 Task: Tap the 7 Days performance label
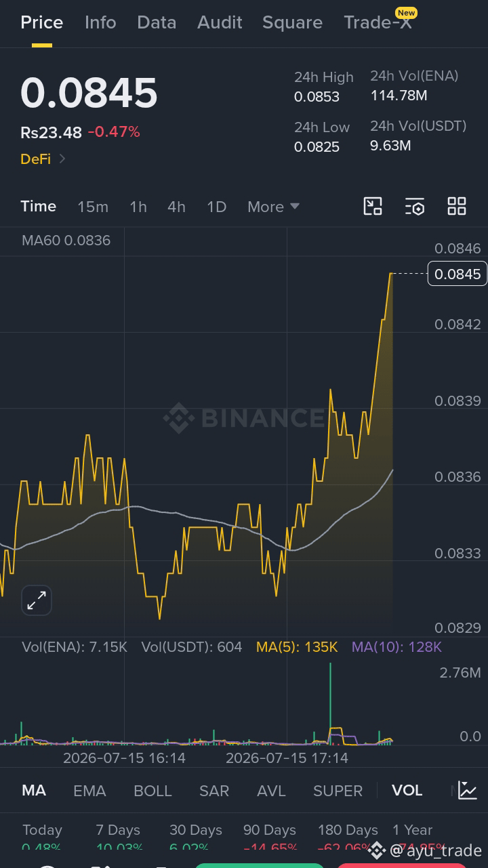118,830
